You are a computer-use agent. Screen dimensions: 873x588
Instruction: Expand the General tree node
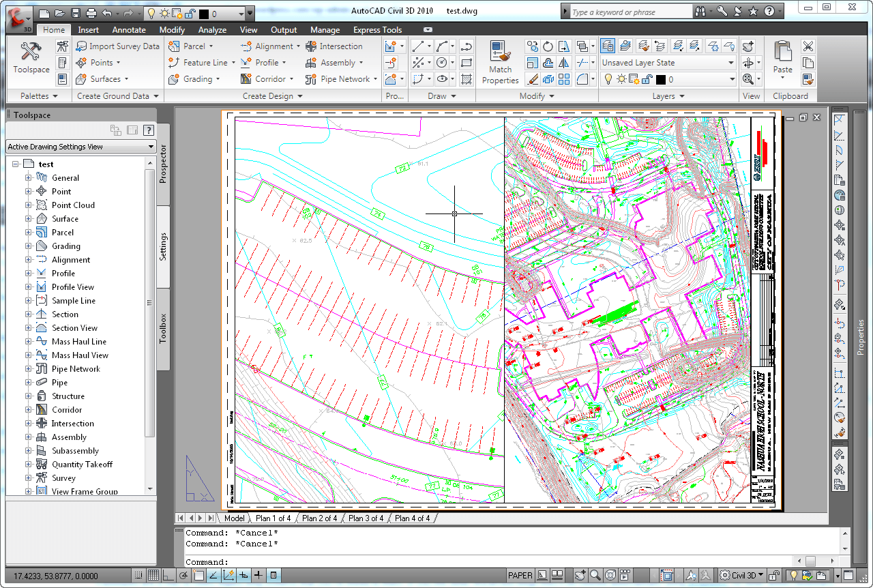click(x=29, y=178)
